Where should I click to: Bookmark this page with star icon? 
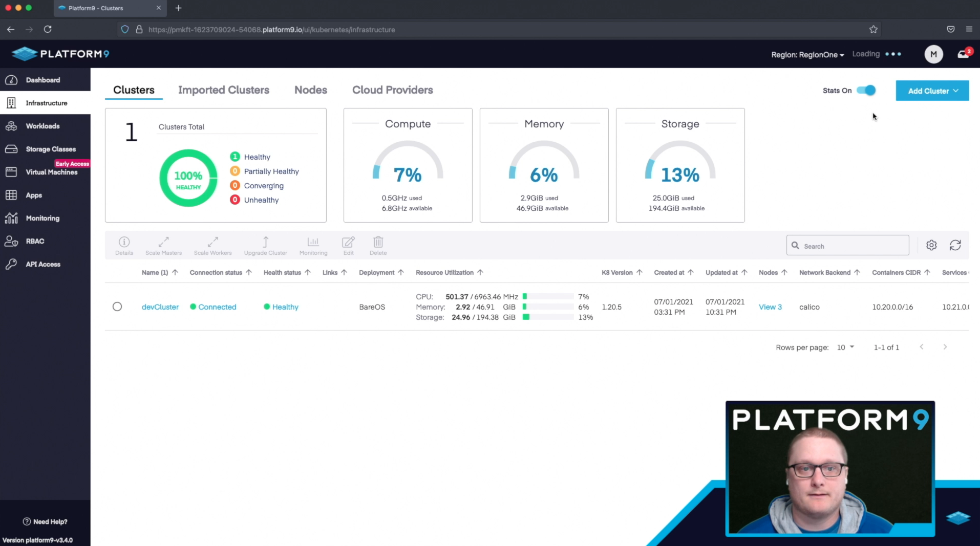coord(873,29)
